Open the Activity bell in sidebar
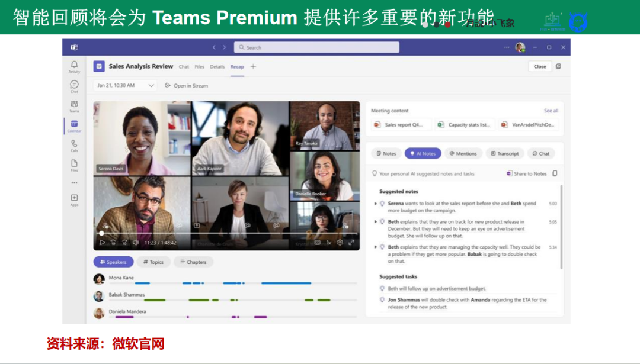640x364 pixels. click(x=74, y=67)
